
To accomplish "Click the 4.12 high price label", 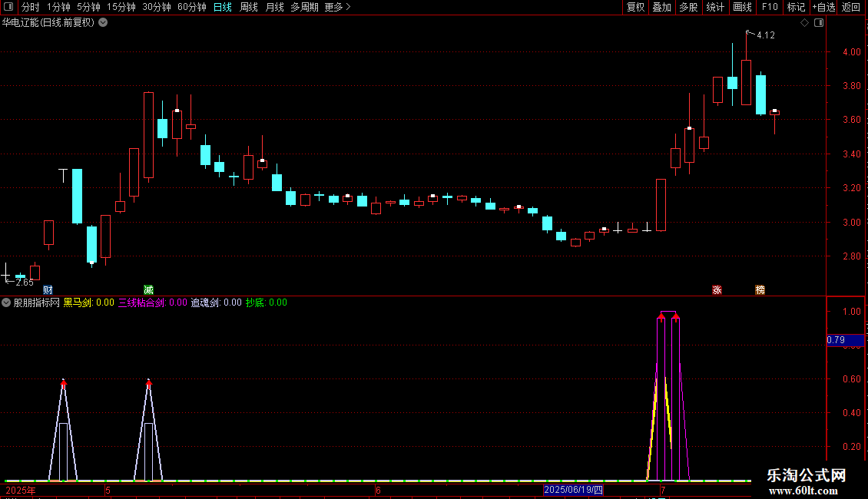I will 766,35.
